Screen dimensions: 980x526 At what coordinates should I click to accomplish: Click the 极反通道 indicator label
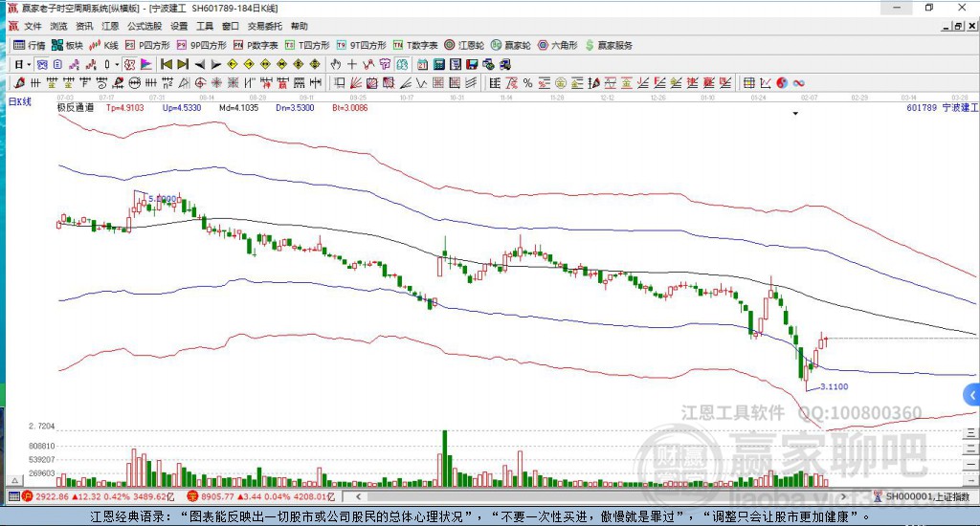[76, 107]
